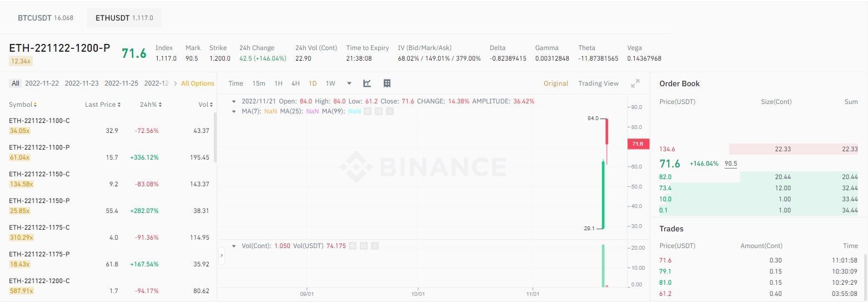Open the All Options link
Viewport: 868px width, 302px height.
pyautogui.click(x=197, y=83)
